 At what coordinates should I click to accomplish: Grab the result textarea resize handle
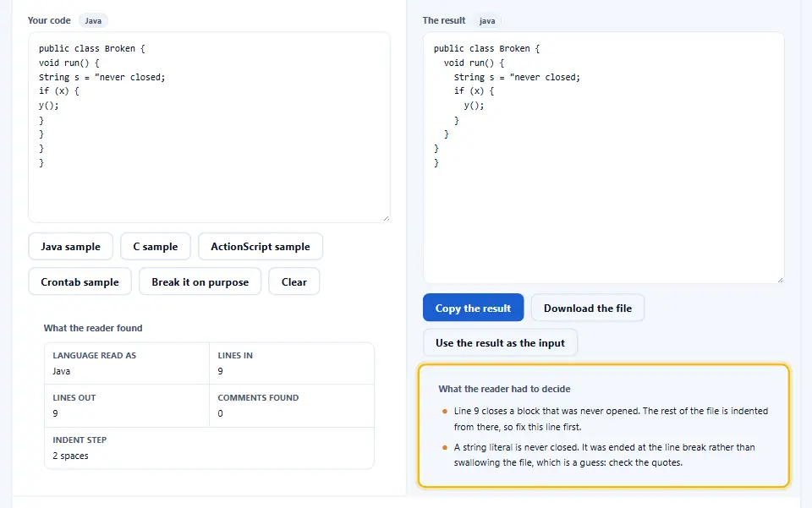[781, 279]
